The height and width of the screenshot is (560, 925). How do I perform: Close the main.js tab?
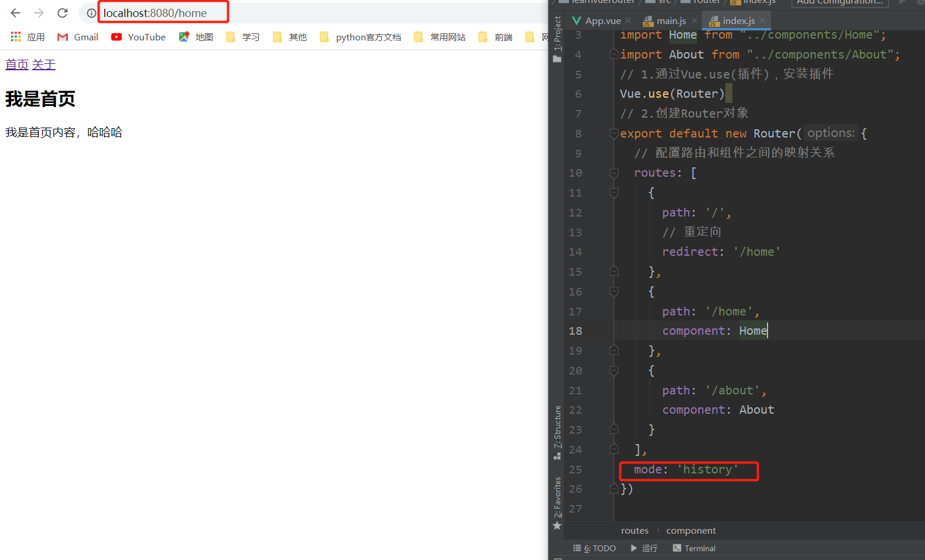[694, 21]
